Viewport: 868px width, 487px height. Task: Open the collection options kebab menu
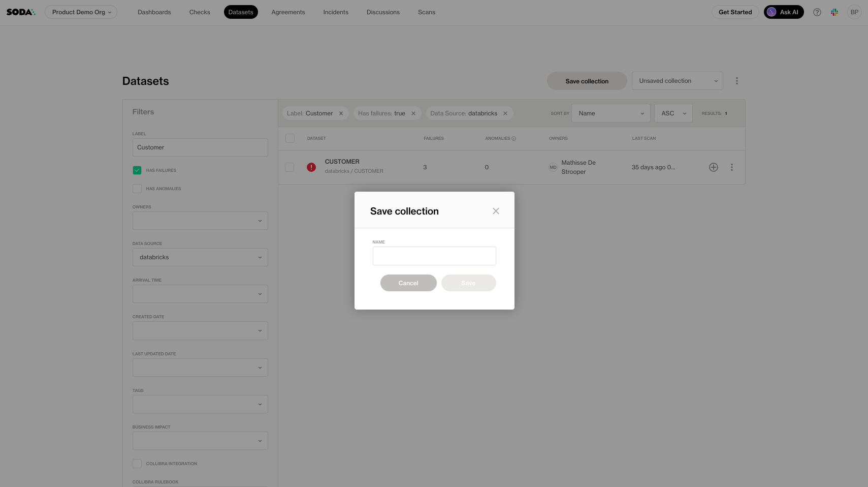click(x=736, y=81)
